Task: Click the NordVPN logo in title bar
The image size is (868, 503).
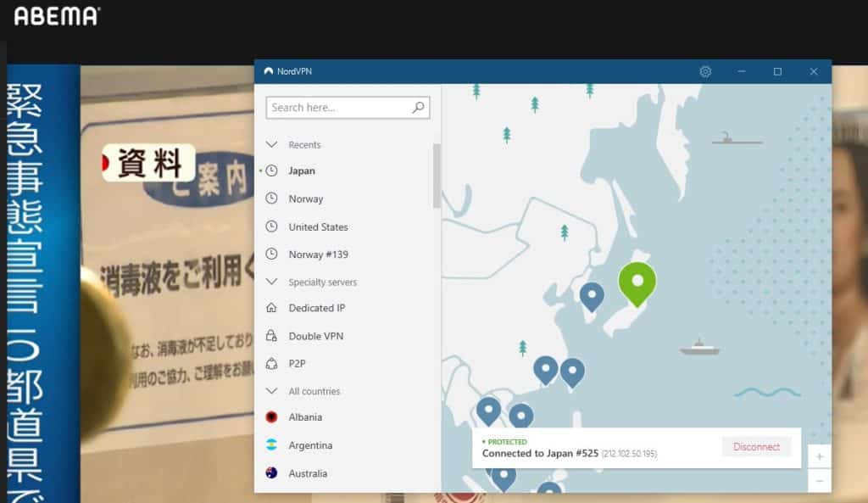Action: pos(269,71)
